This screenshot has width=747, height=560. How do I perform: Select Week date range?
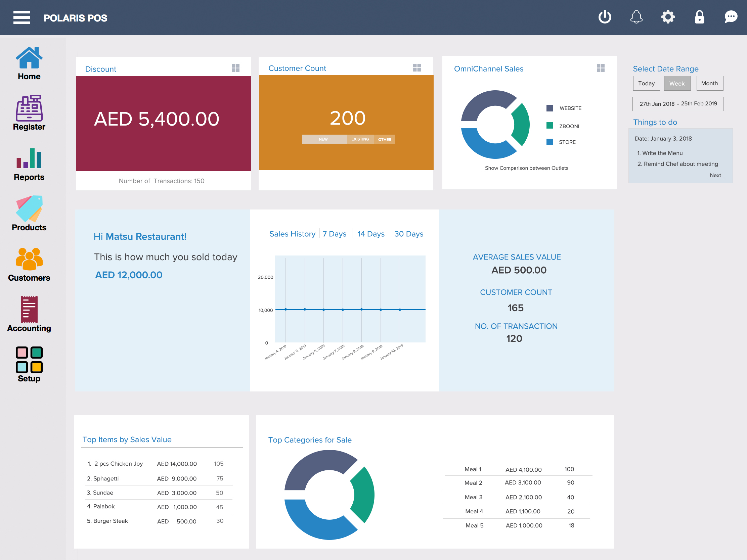(677, 83)
